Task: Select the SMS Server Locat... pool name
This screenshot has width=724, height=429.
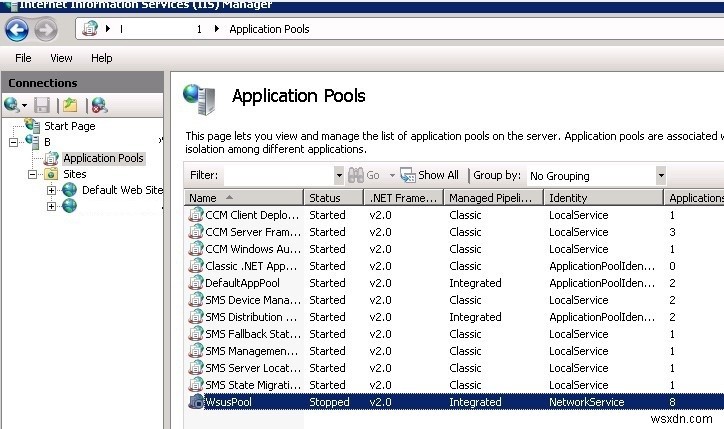Action: tap(253, 368)
